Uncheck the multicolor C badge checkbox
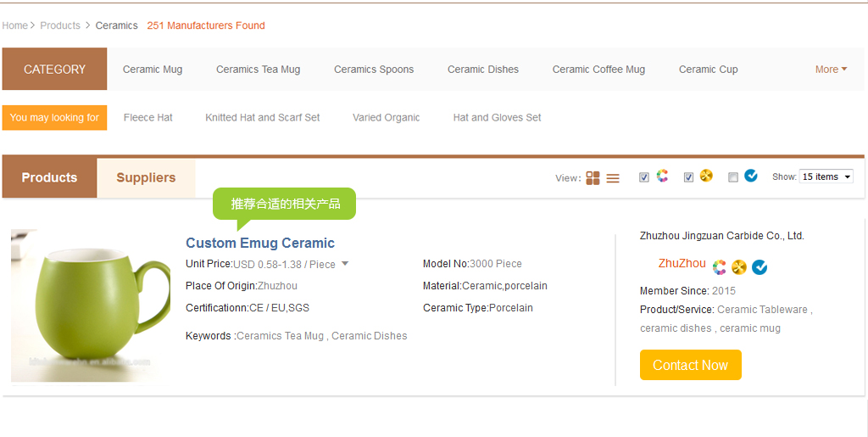 click(x=644, y=178)
